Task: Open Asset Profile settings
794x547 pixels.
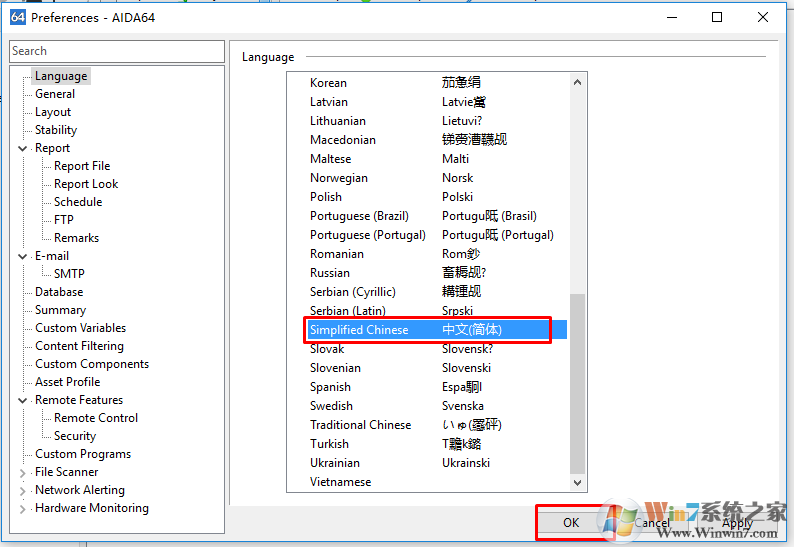Action: coord(67,382)
